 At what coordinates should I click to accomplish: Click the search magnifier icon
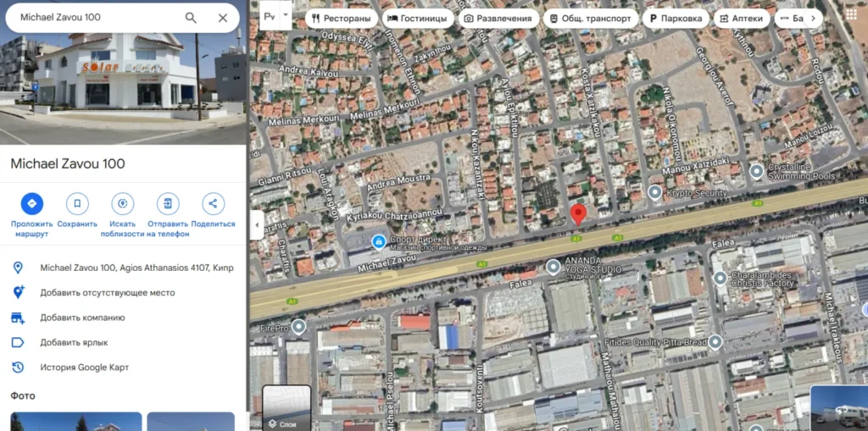point(191,18)
